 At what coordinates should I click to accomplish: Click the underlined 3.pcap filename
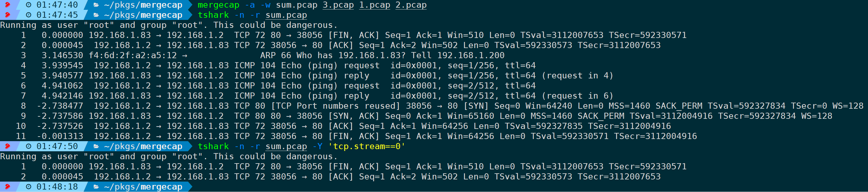pyautogui.click(x=338, y=5)
